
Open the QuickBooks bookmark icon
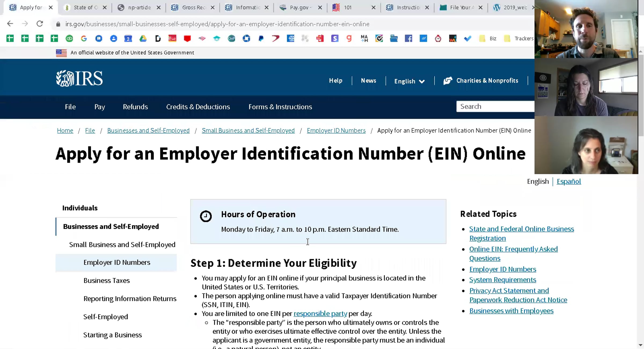pyautogui.click(x=69, y=39)
